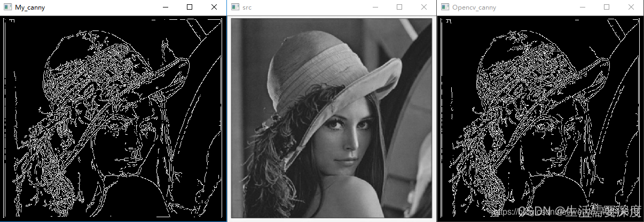Select the src title text
Image resolution: width=644 pixels, height=222 pixels.
[x=247, y=7]
